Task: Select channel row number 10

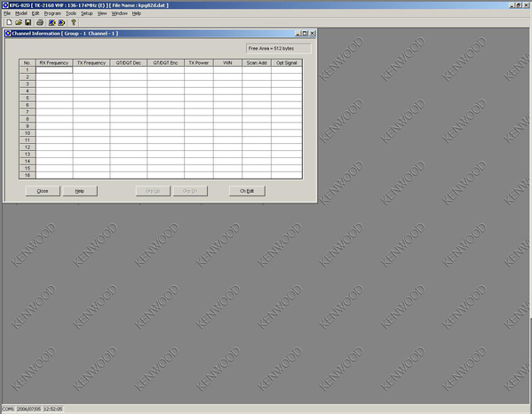Action: (28, 133)
